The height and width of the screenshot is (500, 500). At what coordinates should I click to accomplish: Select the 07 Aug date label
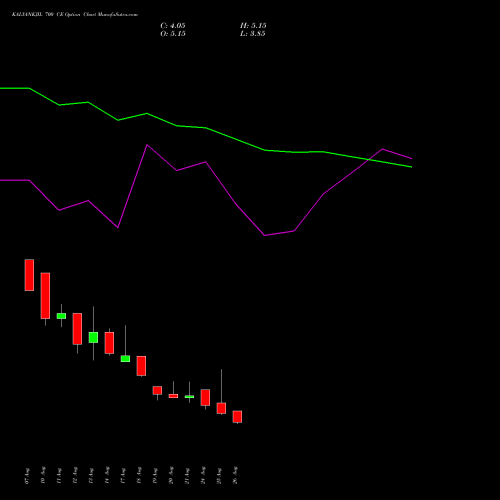(27, 476)
